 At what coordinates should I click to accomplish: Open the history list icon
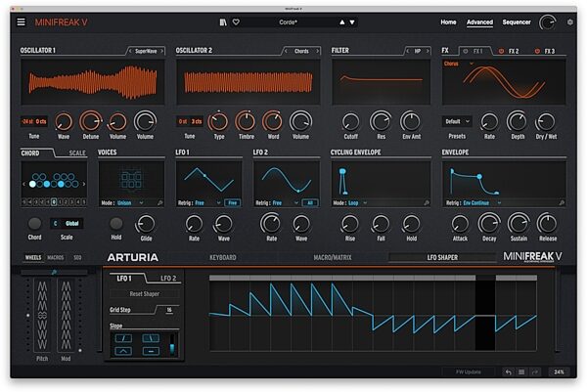click(x=521, y=371)
